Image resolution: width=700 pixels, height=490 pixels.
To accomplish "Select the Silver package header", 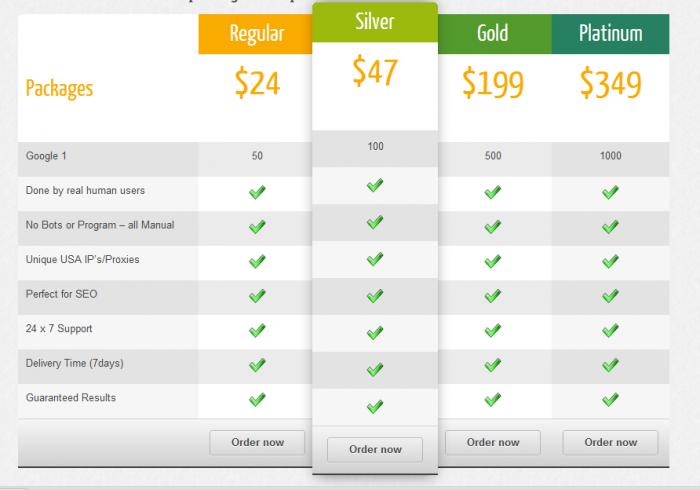I will pyautogui.click(x=375, y=22).
